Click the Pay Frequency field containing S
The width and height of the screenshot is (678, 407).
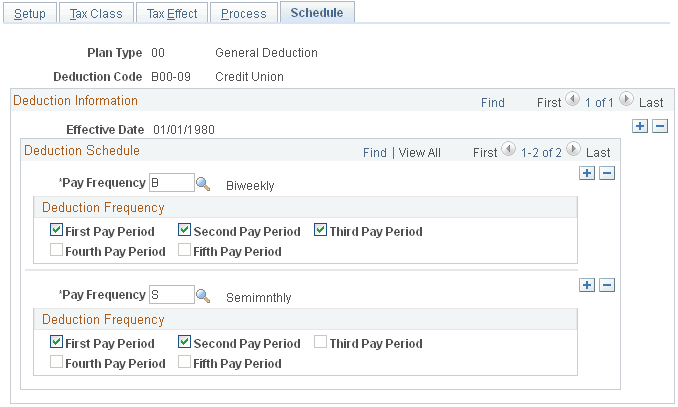click(172, 295)
